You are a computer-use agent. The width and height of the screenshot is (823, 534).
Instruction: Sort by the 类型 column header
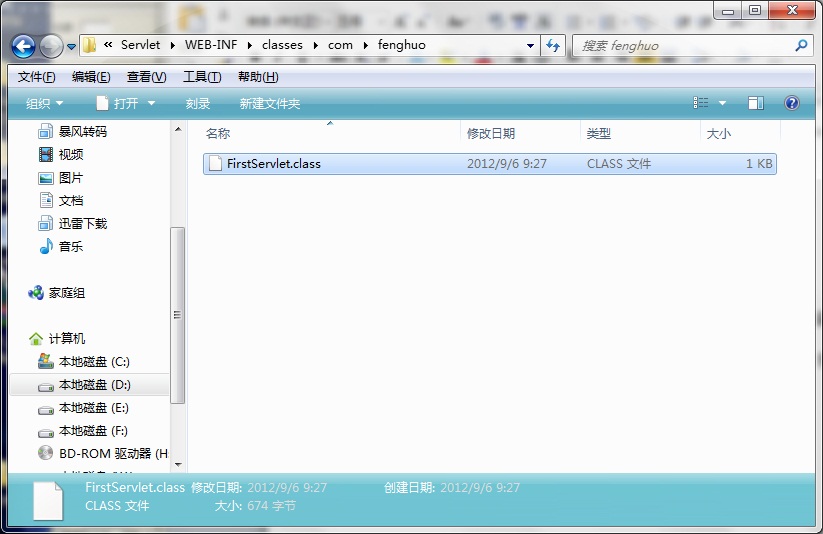tap(598, 133)
